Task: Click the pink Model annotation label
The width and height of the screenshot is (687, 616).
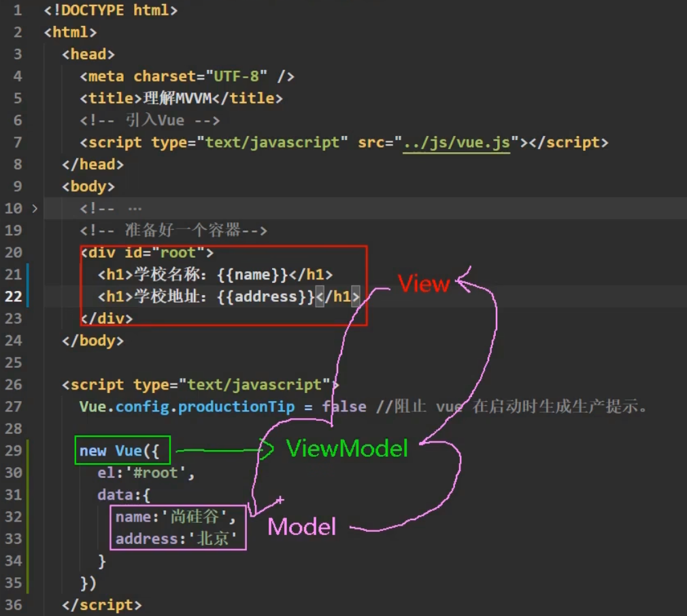Action: (301, 526)
